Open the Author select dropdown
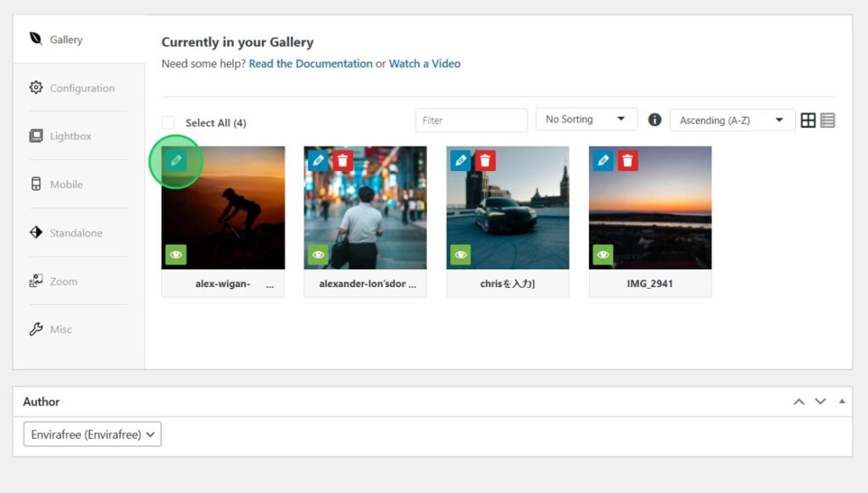 click(x=92, y=435)
